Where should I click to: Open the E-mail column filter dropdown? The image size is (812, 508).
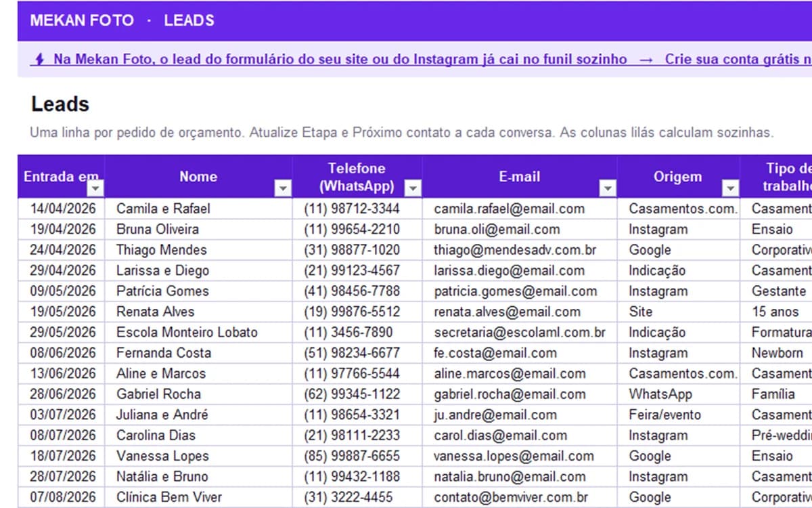point(608,188)
